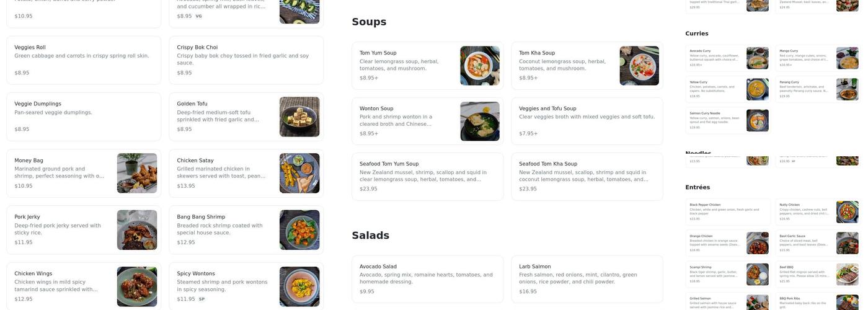The width and height of the screenshot is (868, 310).
Task: Click the Tom Kha Soup thumbnail image
Action: tap(639, 66)
